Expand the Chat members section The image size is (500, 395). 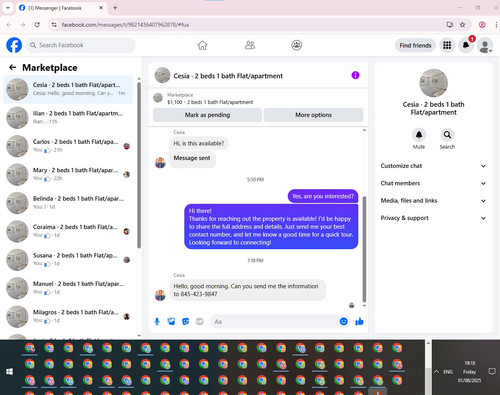pyautogui.click(x=433, y=183)
